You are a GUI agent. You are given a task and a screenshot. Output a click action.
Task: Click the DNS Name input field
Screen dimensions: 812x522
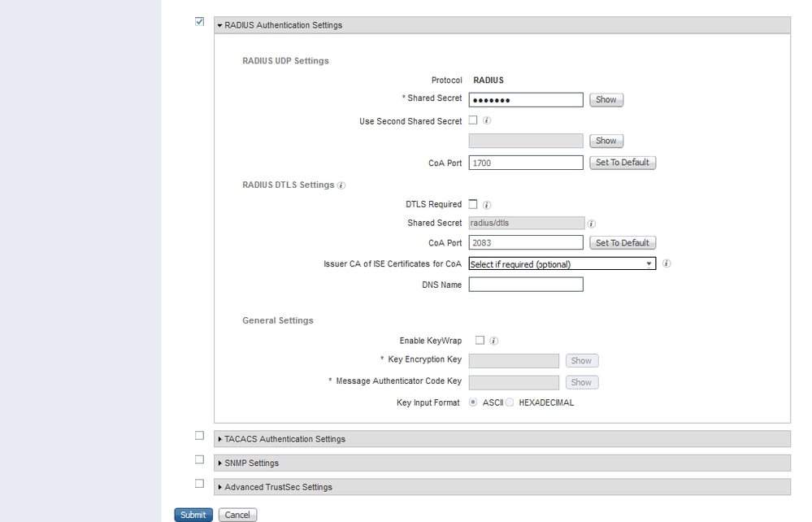(526, 285)
